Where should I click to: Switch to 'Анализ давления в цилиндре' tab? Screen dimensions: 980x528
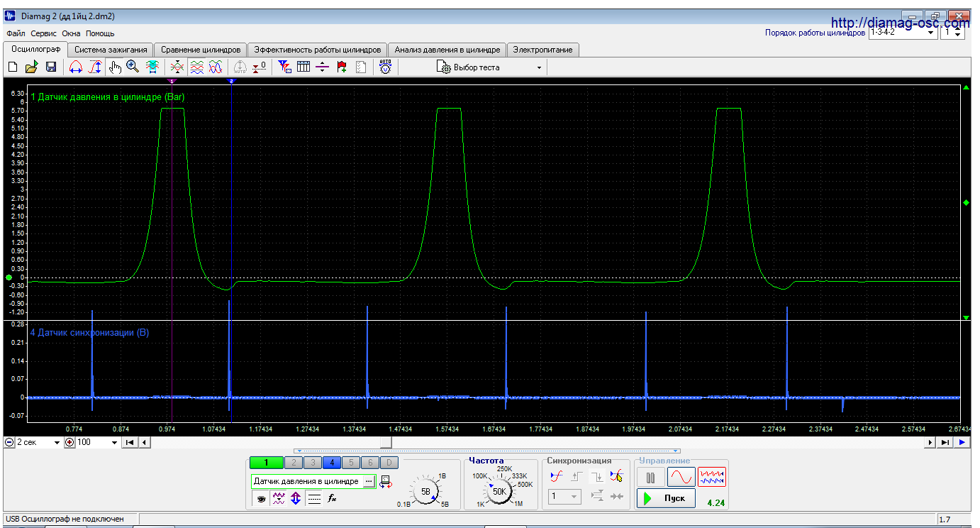[x=447, y=50]
